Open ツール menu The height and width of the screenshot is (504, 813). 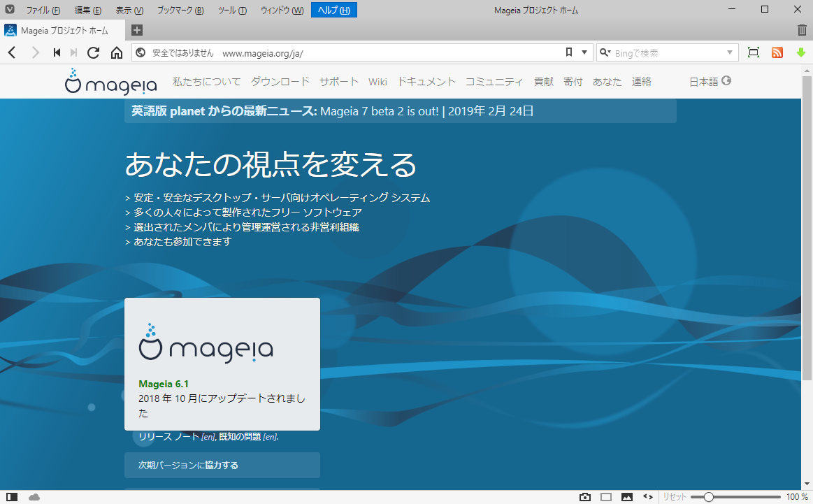[232, 10]
